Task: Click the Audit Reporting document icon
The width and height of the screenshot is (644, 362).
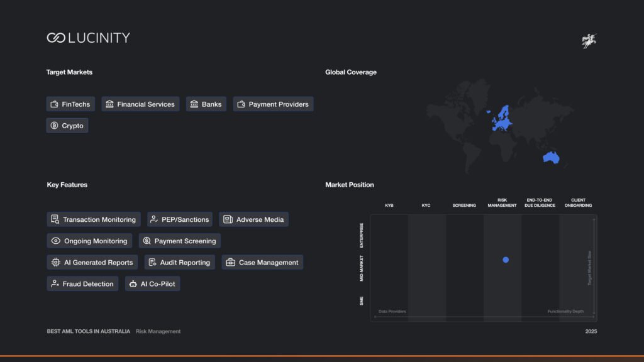Action: tap(152, 262)
